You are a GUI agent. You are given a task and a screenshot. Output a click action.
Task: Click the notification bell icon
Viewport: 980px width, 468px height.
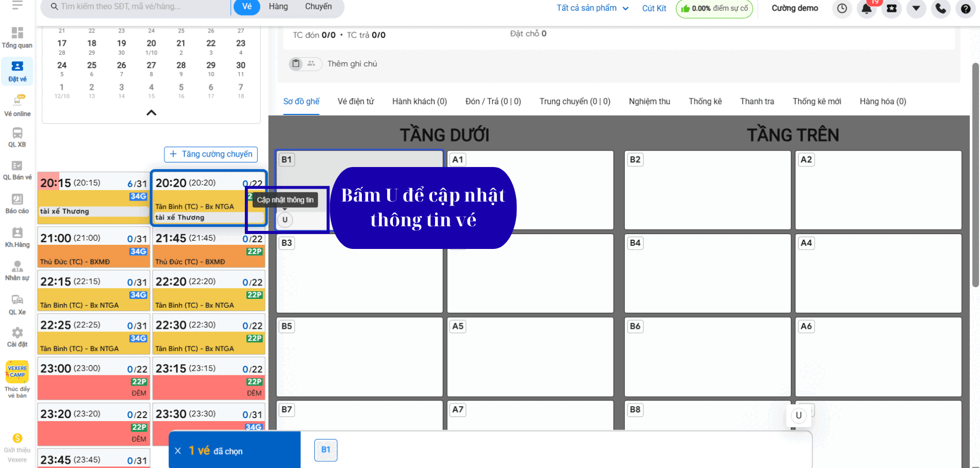[867, 8]
